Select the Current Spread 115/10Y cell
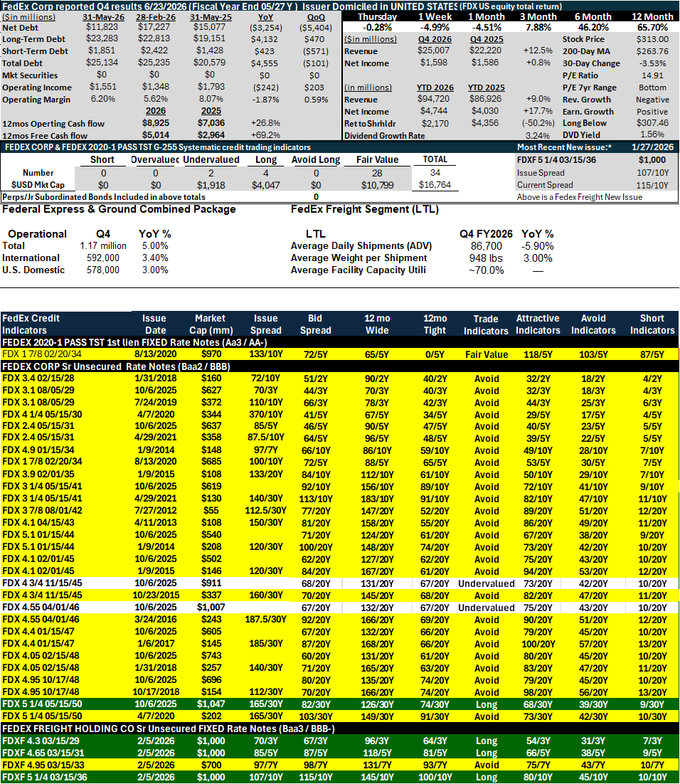680x784 pixels. [x=652, y=185]
